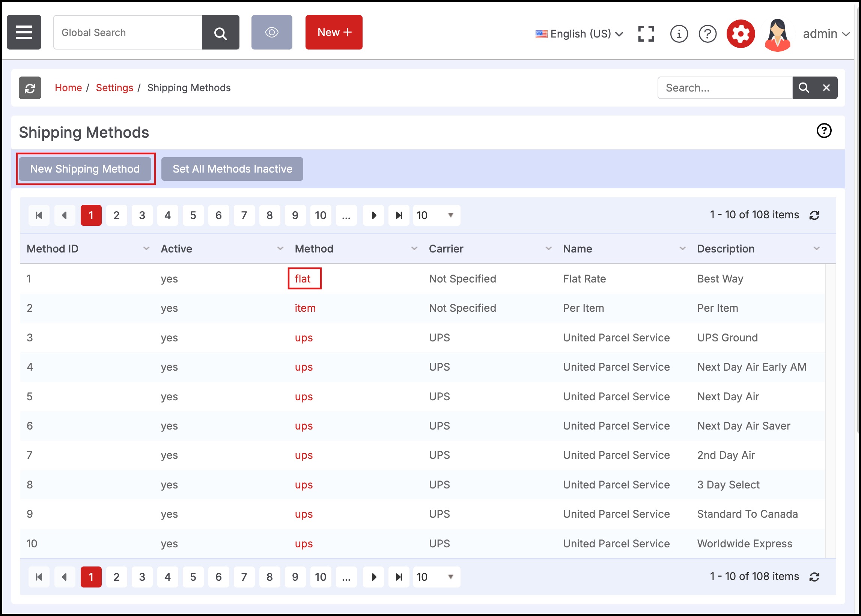Go to the next page in the top pager

(x=373, y=215)
